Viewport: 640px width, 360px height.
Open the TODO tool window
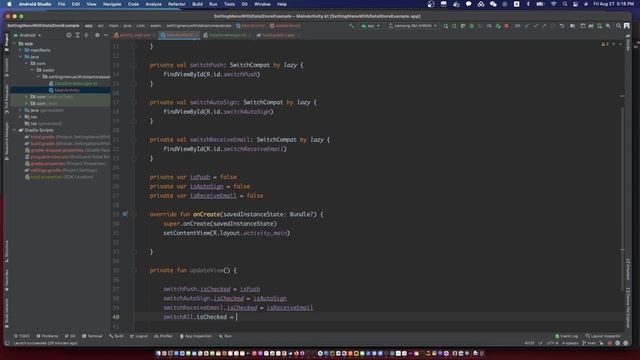point(22,336)
